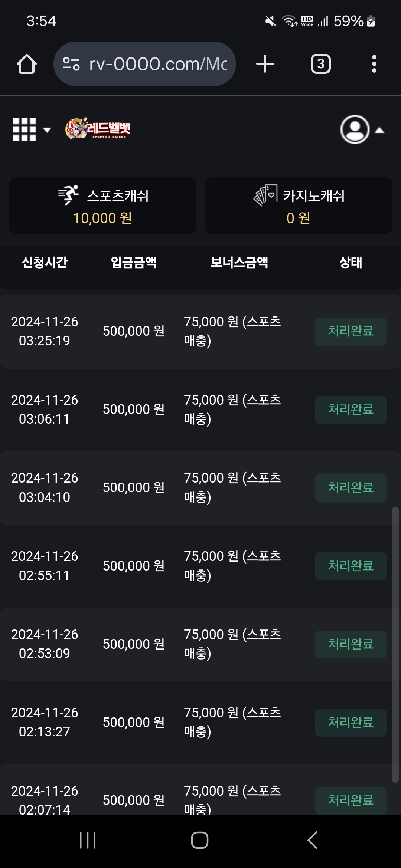This screenshot has height=868, width=401.
Task: Open a new browser tab
Action: [265, 64]
